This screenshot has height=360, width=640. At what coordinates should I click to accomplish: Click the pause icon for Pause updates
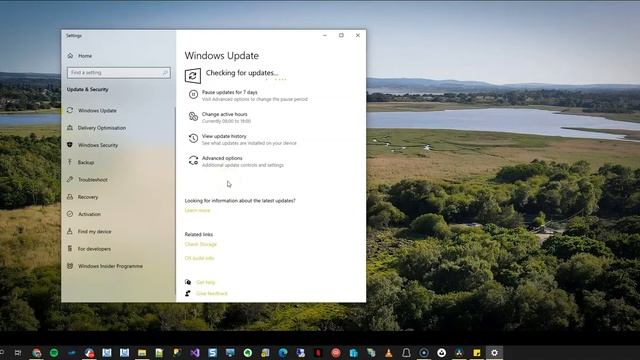pos(193,95)
